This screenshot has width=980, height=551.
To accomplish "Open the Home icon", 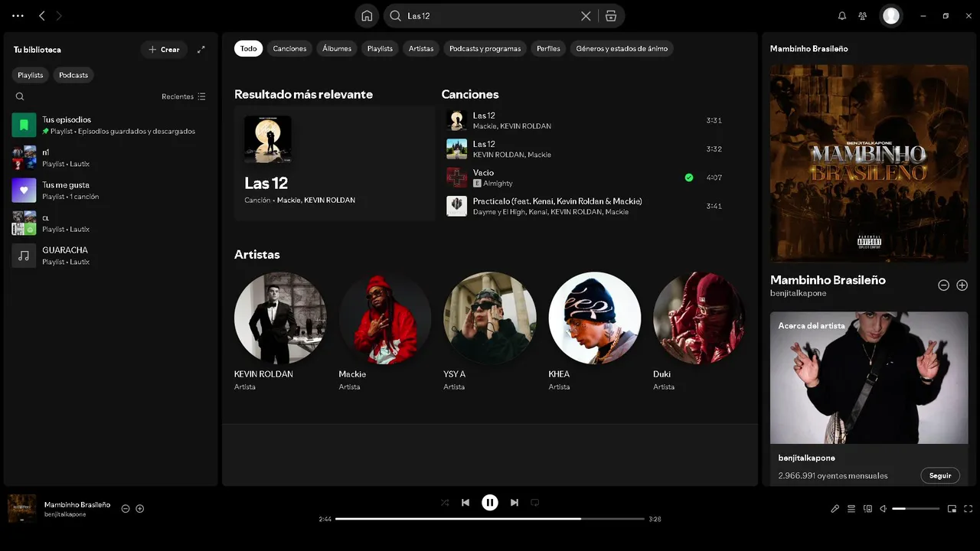I will (367, 15).
